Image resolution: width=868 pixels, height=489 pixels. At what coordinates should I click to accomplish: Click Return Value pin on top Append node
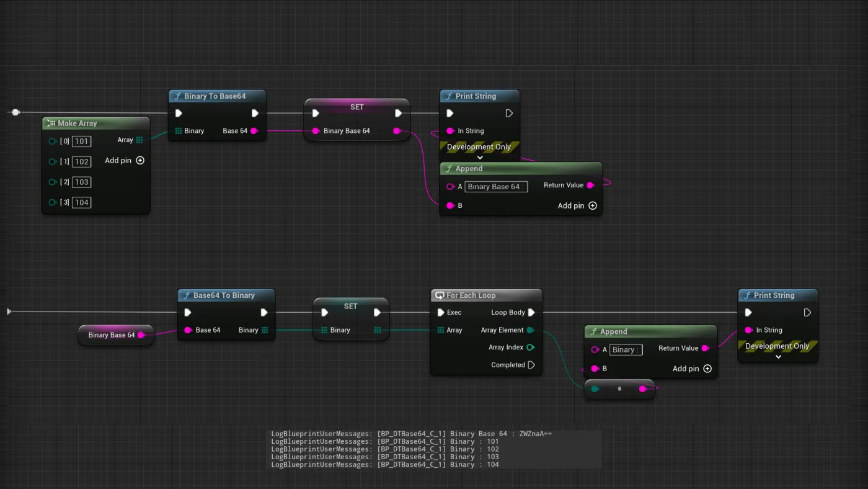(590, 185)
